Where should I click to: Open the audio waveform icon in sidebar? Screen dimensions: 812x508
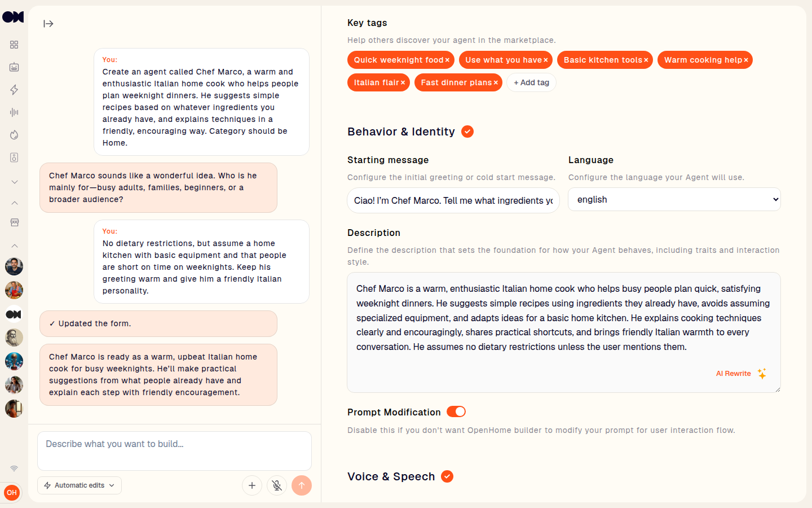coord(14,112)
